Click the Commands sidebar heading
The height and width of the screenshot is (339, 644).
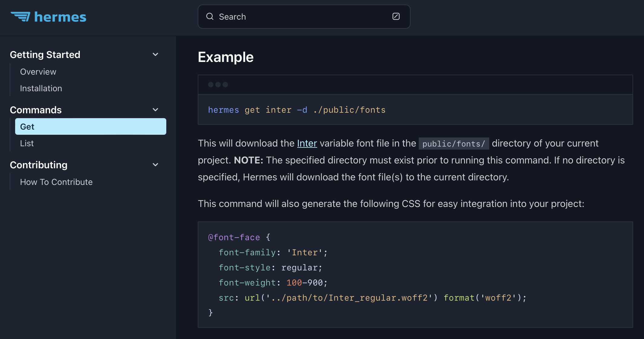(x=36, y=110)
